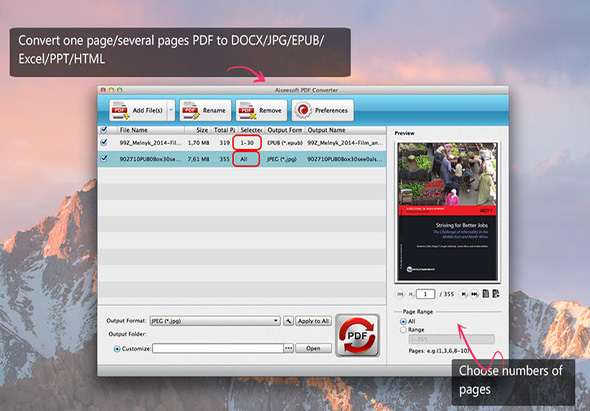
Task: Open the Output Format combo box
Action: point(215,321)
